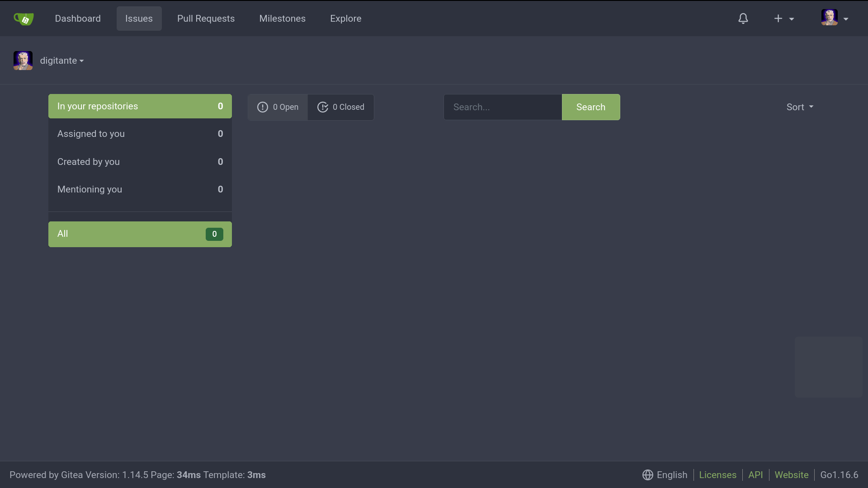The height and width of the screenshot is (488, 868).
Task: Click the globe language icon
Action: 647,475
